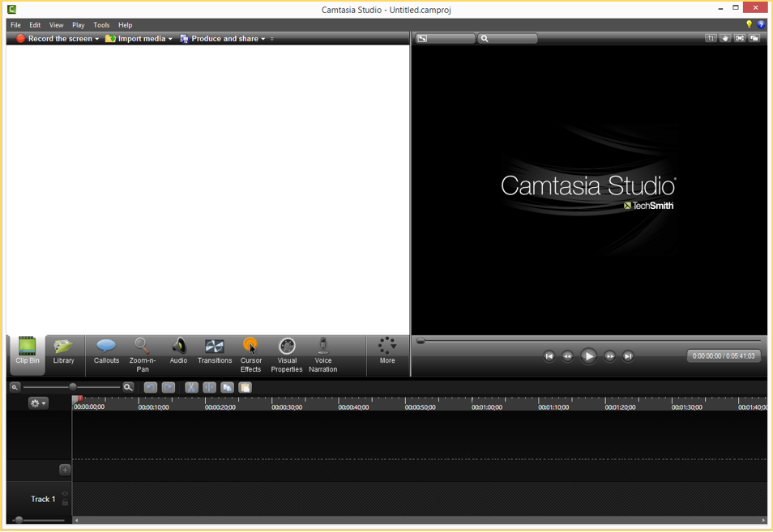This screenshot has width=773, height=532.
Task: Click the track height slider handle
Action: (19, 520)
